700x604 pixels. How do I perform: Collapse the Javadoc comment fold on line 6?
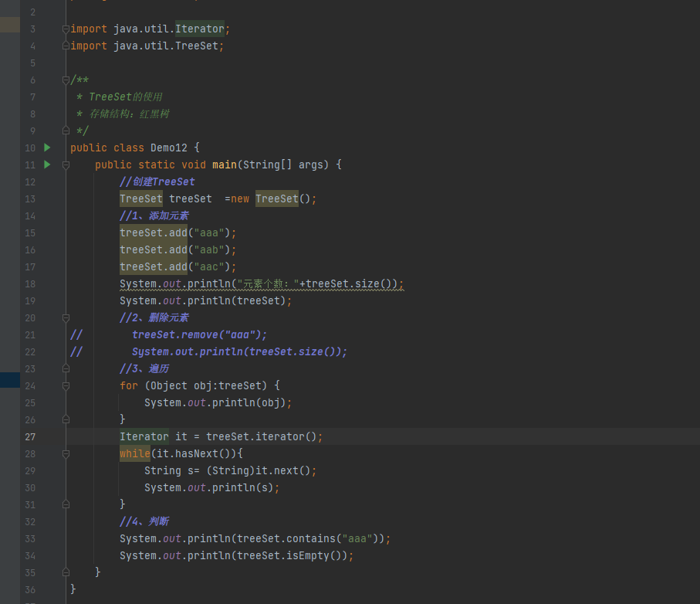tap(66, 80)
